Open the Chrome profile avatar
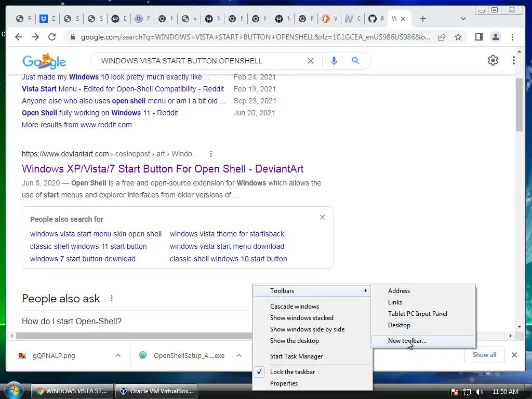Screen dimensions: 532x399 [x=495, y=37]
